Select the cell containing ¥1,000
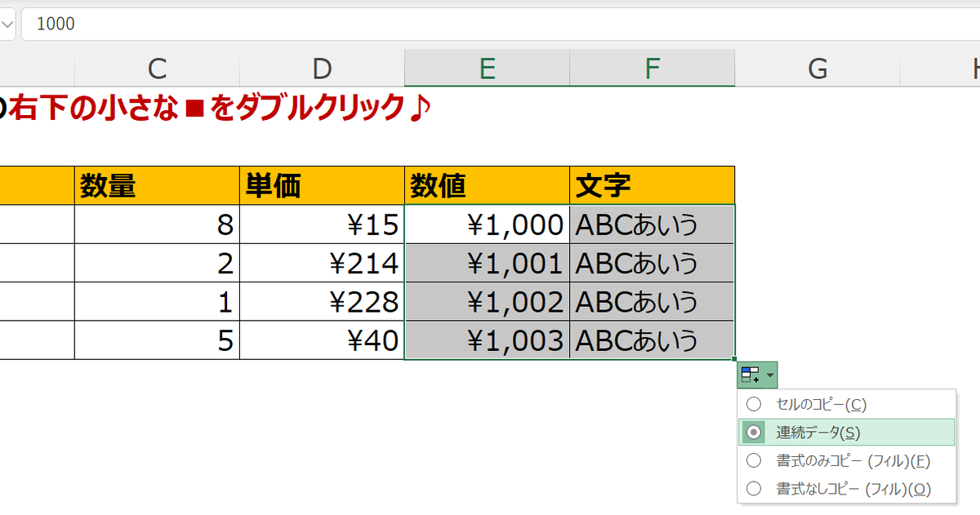Viewport: 980px width, 515px height. [487, 224]
